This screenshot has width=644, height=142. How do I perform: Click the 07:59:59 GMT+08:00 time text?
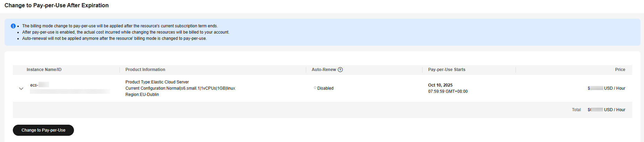coord(448,91)
